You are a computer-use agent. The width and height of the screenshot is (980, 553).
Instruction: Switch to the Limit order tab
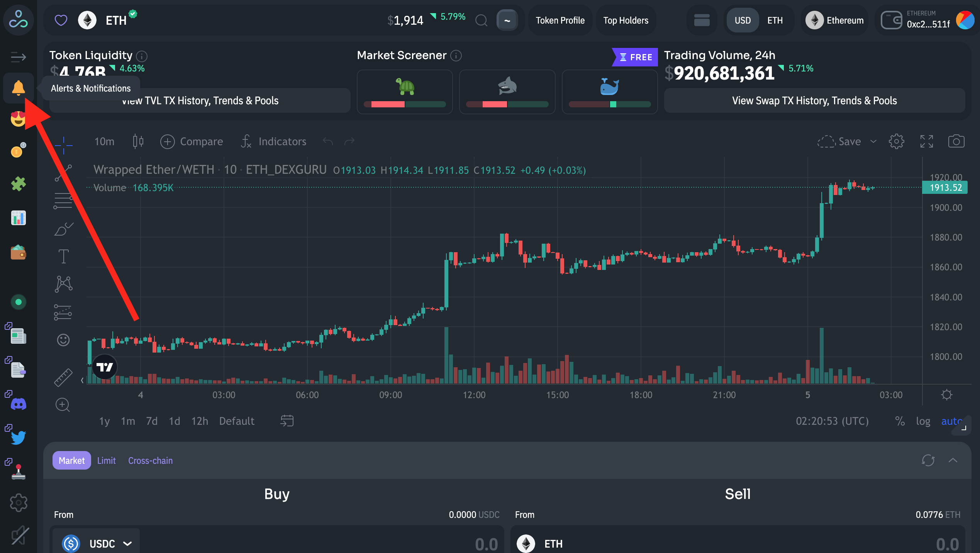tap(106, 460)
